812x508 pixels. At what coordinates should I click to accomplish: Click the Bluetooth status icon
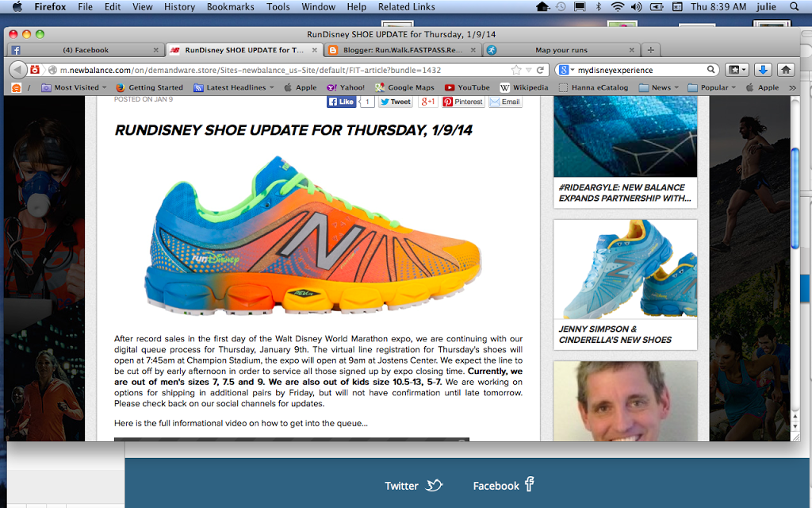[x=598, y=6]
